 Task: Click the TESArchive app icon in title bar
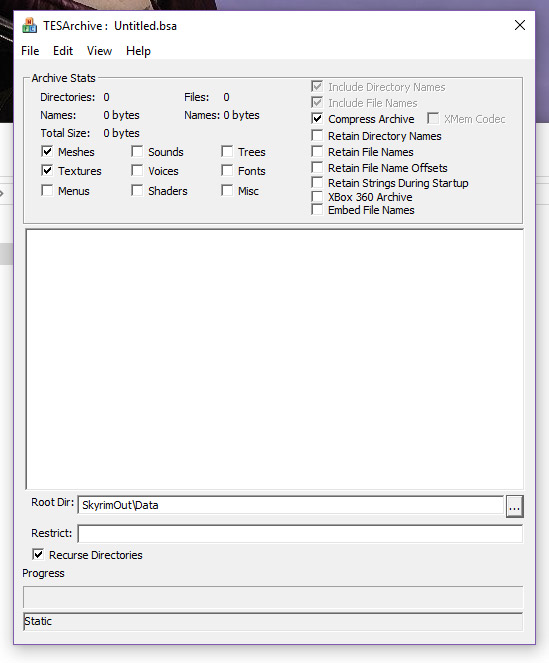[x=29, y=25]
